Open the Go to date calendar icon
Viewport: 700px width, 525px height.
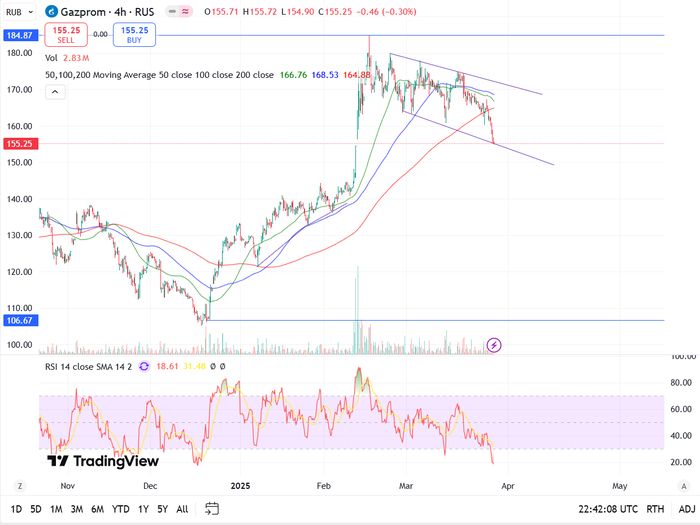(x=212, y=508)
